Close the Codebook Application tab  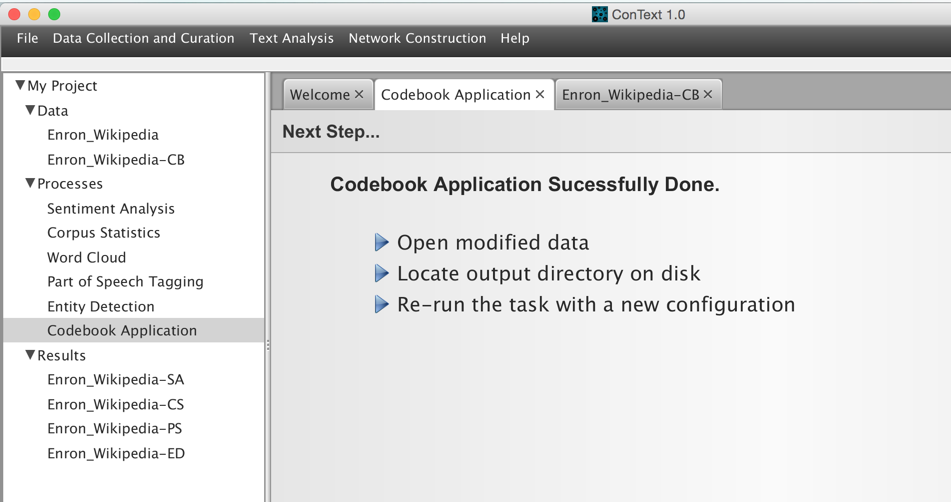click(540, 95)
